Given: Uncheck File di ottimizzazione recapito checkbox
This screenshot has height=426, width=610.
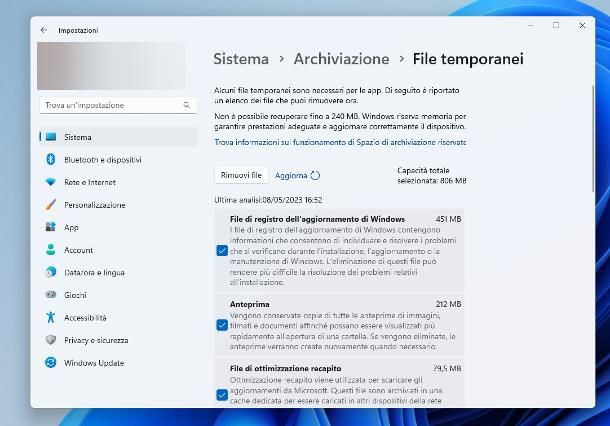Looking at the screenshot, I should pyautogui.click(x=222, y=395).
